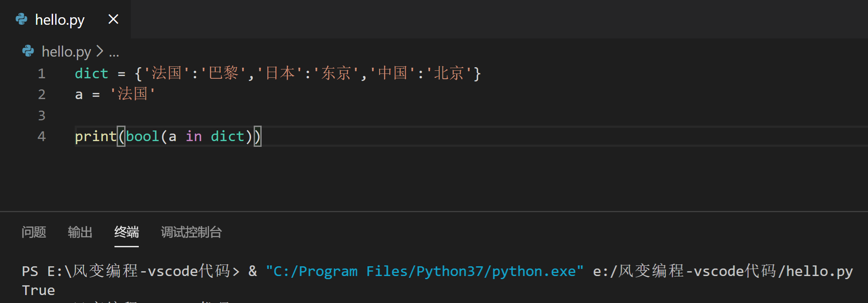Screen dimensions: 868x303
Task: Click the Python icon in breadcrumb
Action: (x=28, y=51)
